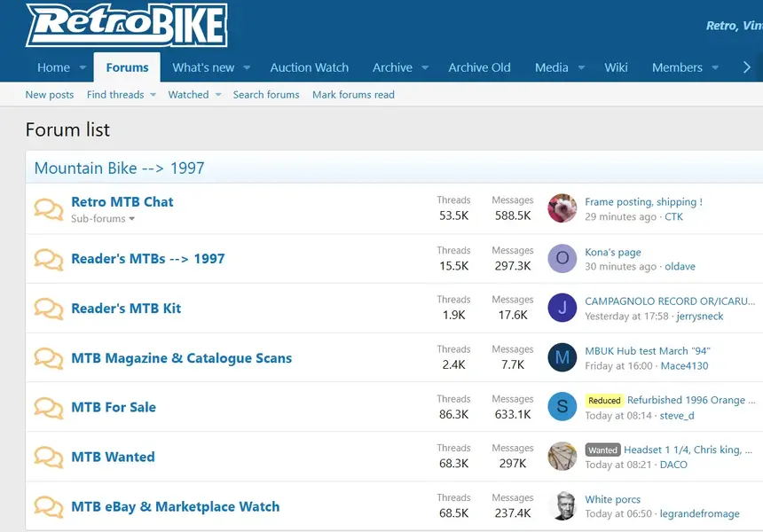Expand the Home menu dropdown arrow
The height and width of the screenshot is (532, 763).
pos(83,67)
